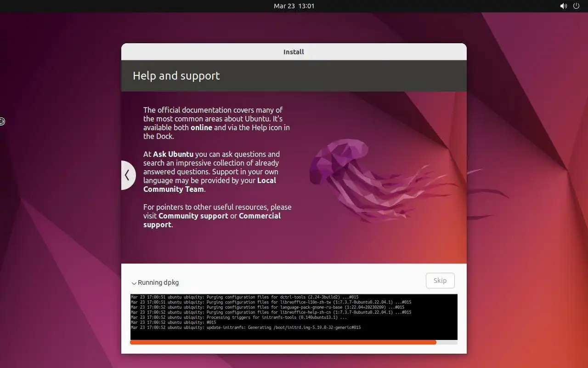The height and width of the screenshot is (368, 588).
Task: Click the log line purging dctrl-tools
Action: pos(244,297)
